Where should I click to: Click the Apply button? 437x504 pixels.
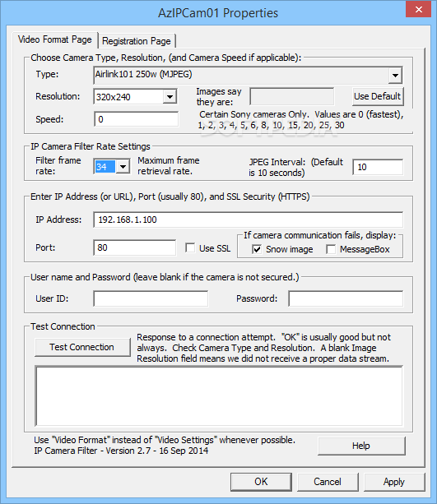(x=394, y=482)
